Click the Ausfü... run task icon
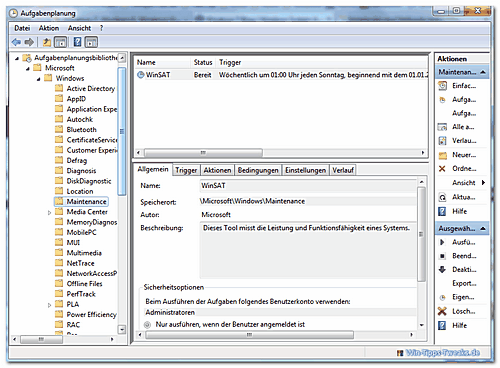The width and height of the screenshot is (500, 368). pyautogui.click(x=442, y=242)
